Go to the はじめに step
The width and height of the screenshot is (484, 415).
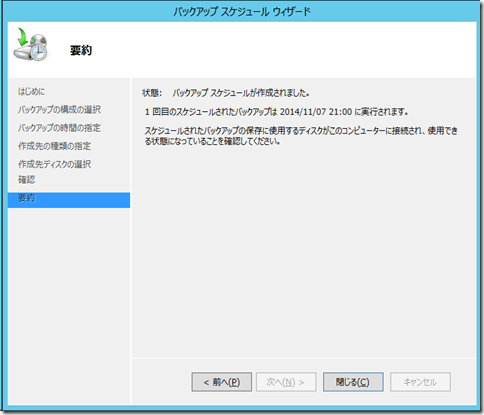31,91
